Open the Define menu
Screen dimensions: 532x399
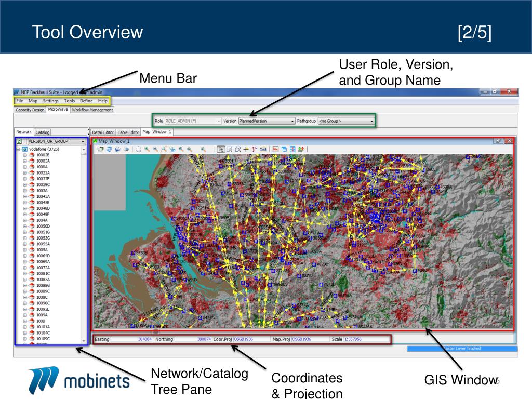point(86,101)
